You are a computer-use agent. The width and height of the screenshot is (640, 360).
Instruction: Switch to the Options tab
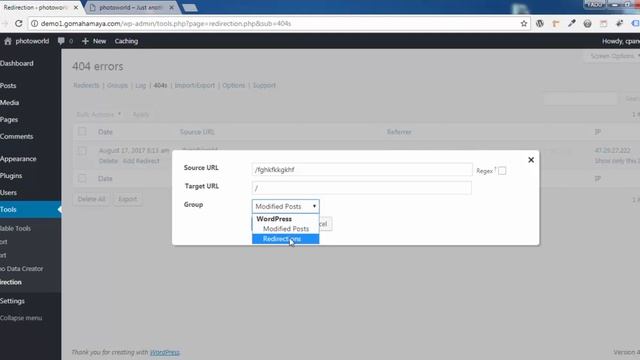(233, 85)
